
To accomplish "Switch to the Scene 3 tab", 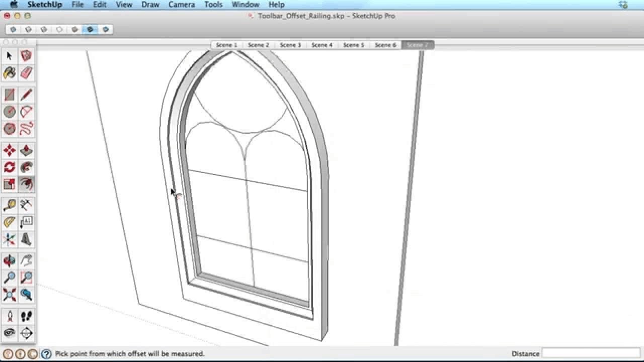I will click(x=290, y=45).
